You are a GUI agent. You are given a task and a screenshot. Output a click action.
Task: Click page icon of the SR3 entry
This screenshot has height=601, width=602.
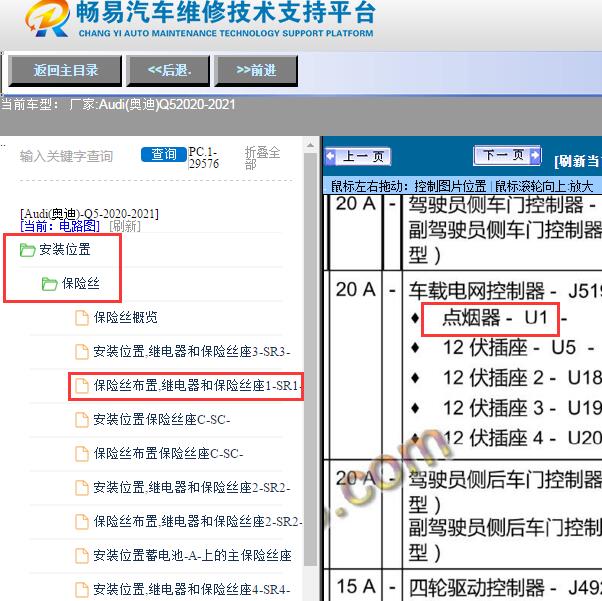pos(81,352)
